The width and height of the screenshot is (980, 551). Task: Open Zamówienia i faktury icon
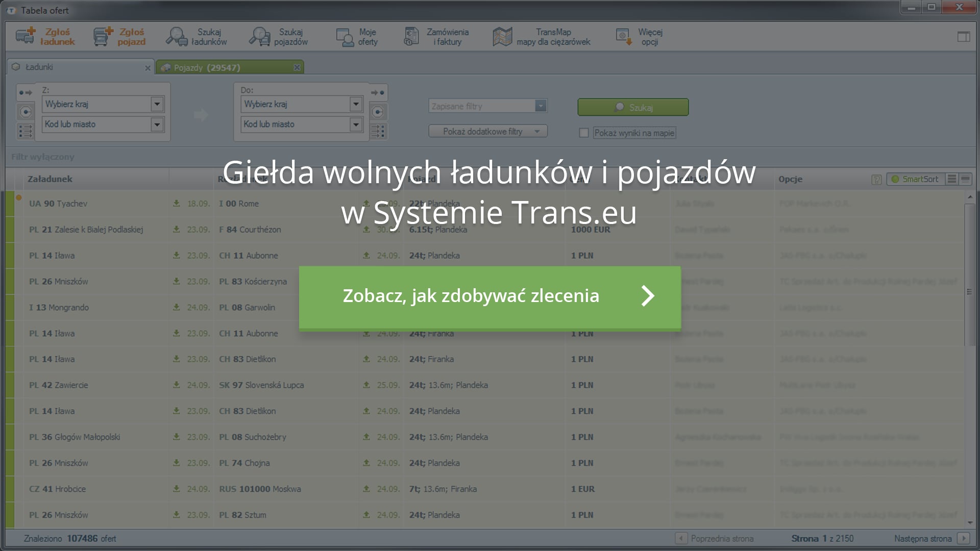(411, 37)
